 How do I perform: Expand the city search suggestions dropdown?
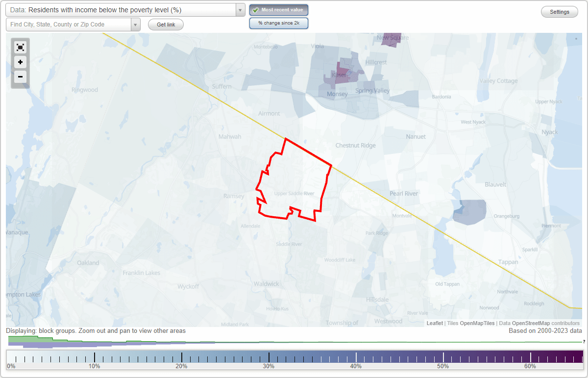[135, 24]
